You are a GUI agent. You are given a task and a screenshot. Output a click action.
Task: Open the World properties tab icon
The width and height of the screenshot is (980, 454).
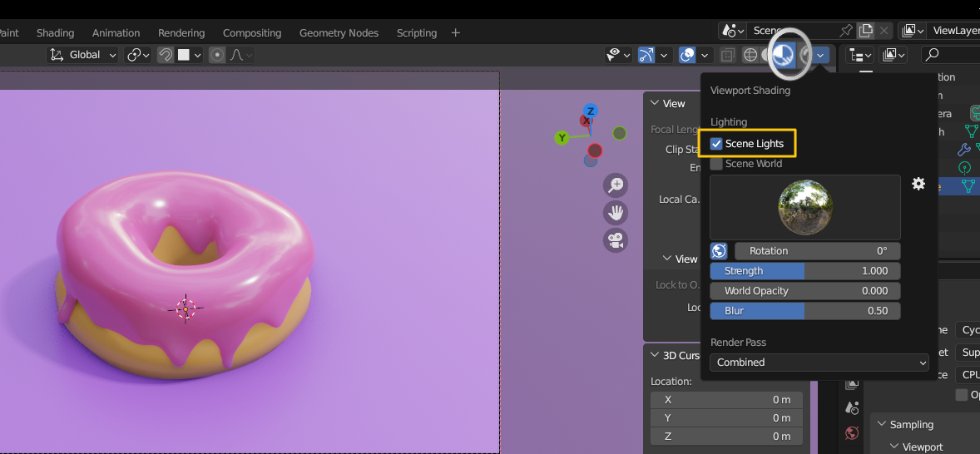tap(851, 432)
